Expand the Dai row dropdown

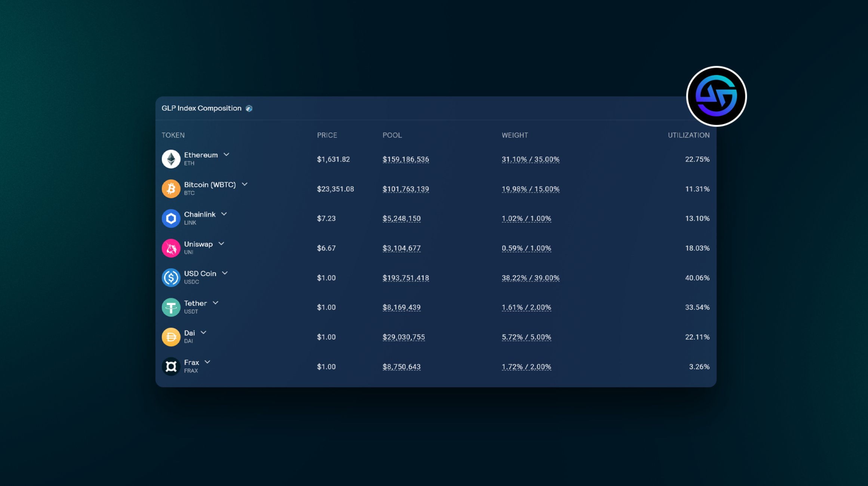(204, 332)
